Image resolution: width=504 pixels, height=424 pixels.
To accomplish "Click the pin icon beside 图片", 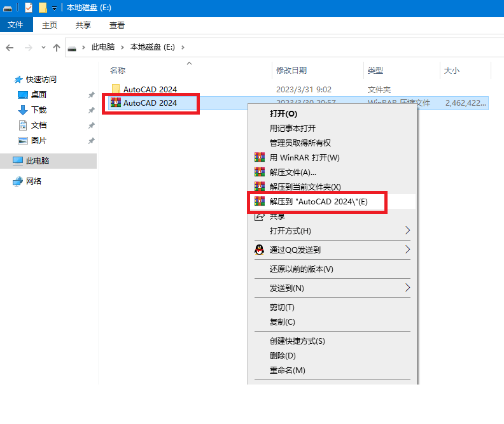I will (x=91, y=141).
